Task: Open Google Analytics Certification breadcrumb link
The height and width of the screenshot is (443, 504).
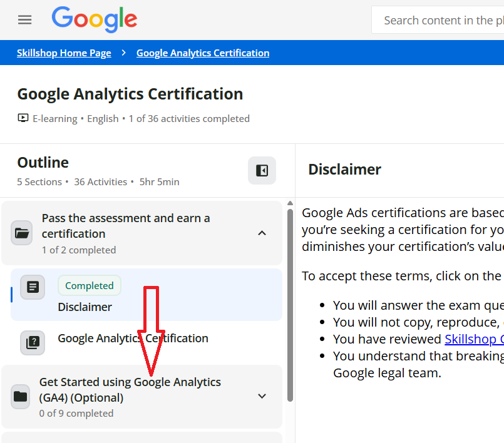Action: click(x=203, y=53)
